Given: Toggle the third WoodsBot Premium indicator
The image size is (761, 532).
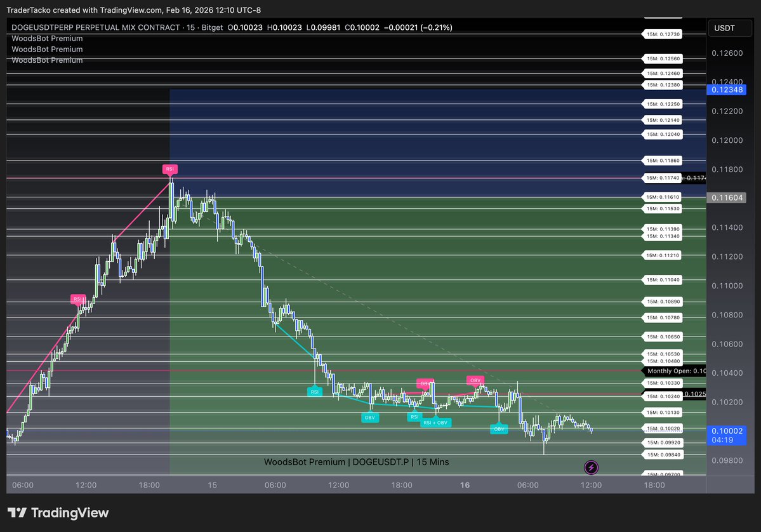Looking at the screenshot, I should point(46,60).
